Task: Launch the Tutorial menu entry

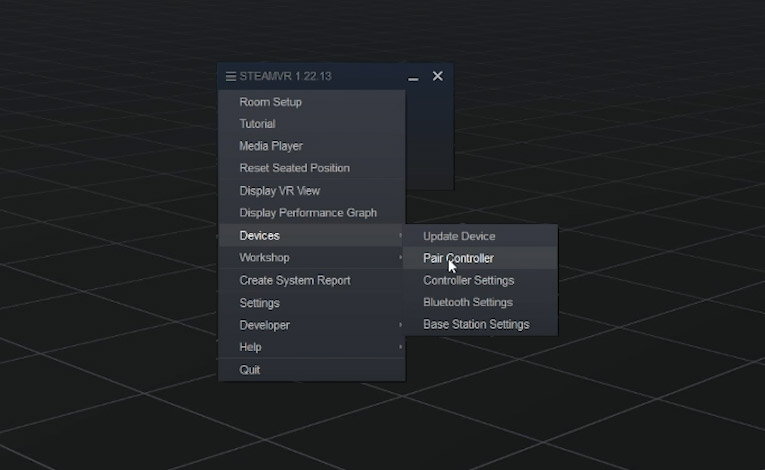Action: click(x=257, y=124)
